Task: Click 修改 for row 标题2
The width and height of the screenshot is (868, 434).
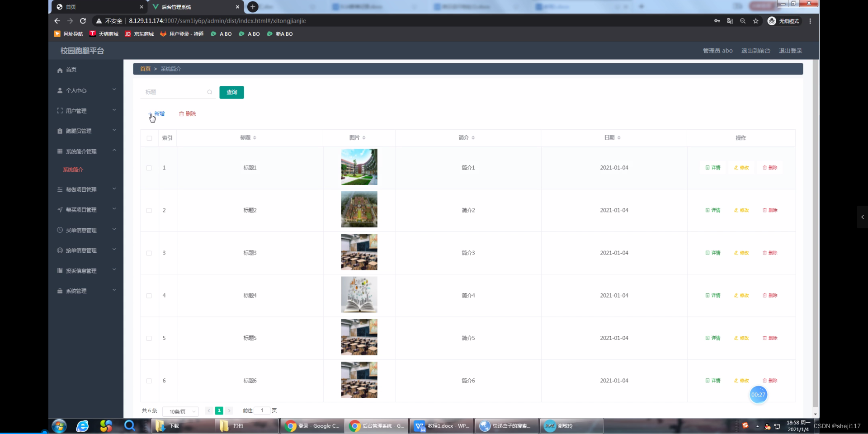Action: click(x=741, y=210)
